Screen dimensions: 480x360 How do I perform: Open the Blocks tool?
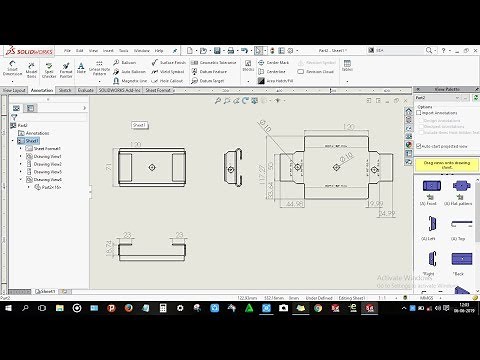[248, 66]
